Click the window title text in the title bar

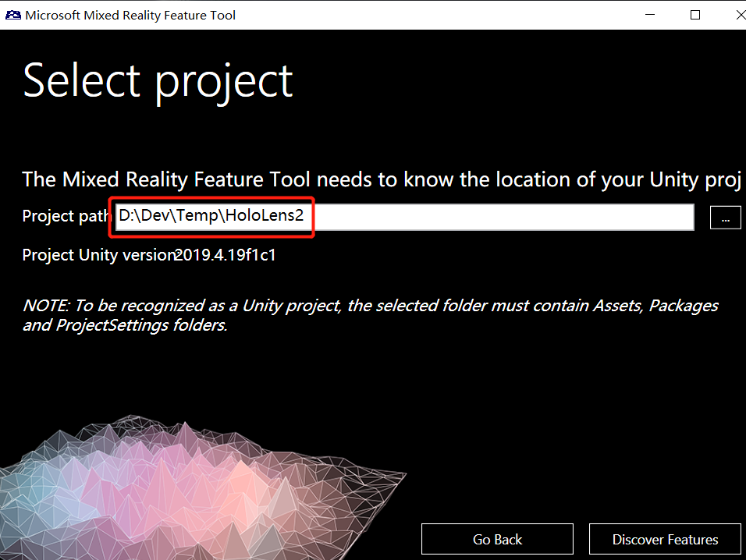[130, 15]
